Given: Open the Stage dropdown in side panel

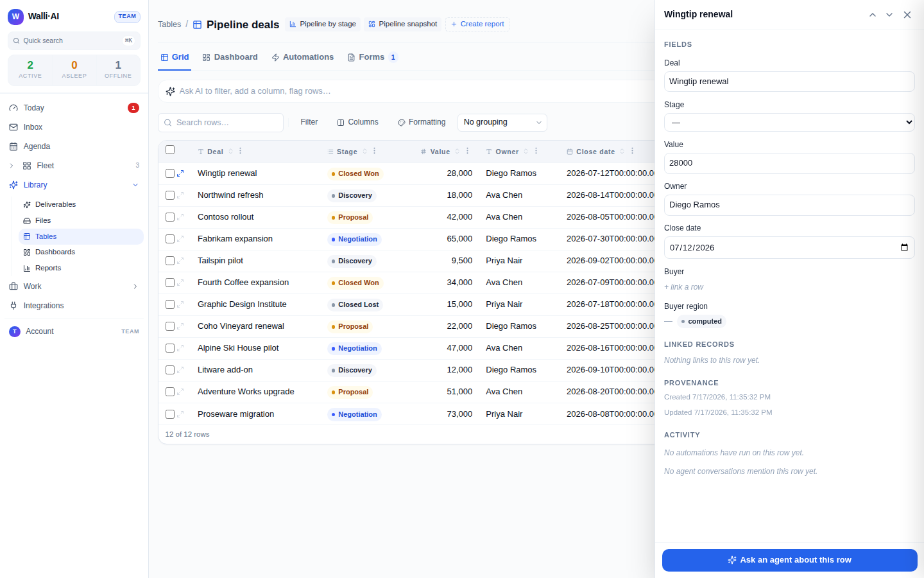Looking at the screenshot, I should (x=789, y=123).
